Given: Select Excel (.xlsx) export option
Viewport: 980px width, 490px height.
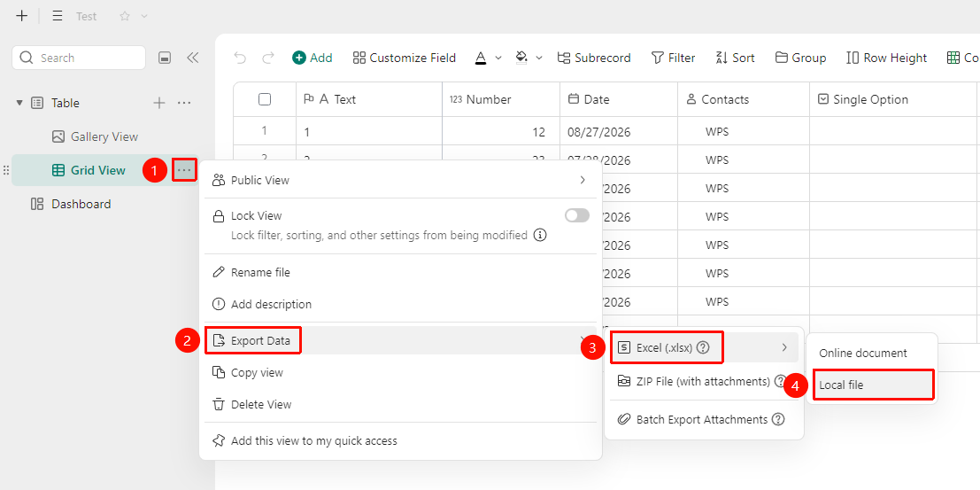Looking at the screenshot, I should [704, 347].
